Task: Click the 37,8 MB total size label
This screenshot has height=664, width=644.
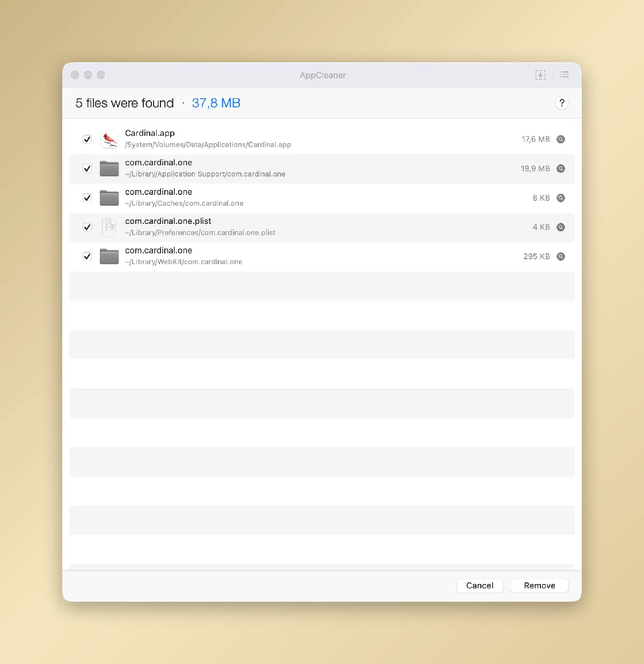Action: [216, 103]
